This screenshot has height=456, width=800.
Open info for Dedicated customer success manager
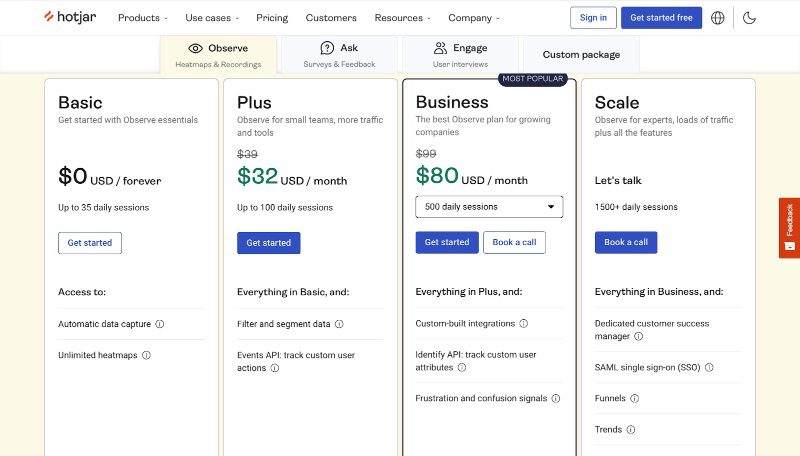click(x=638, y=336)
